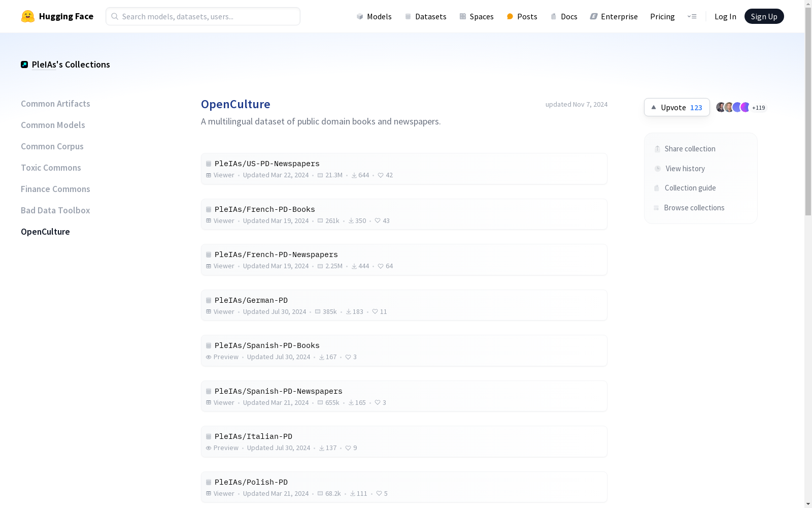Click the dataset icon beside PleIAs/German-PD
Viewport: 812px width, 508px height.
209,300
